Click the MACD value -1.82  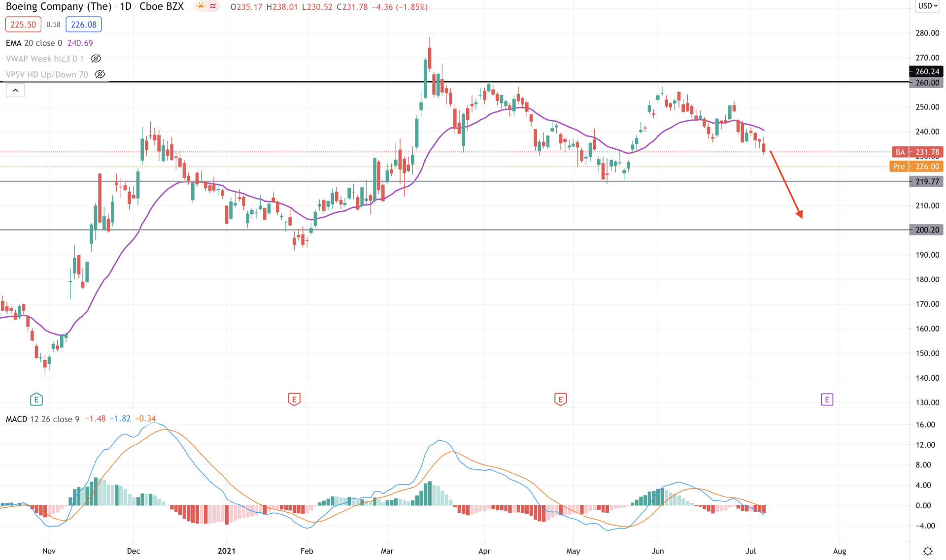coord(120,419)
